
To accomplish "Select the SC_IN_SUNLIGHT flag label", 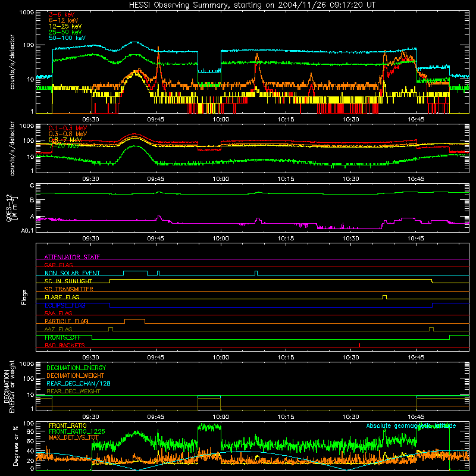I will pos(68,281).
